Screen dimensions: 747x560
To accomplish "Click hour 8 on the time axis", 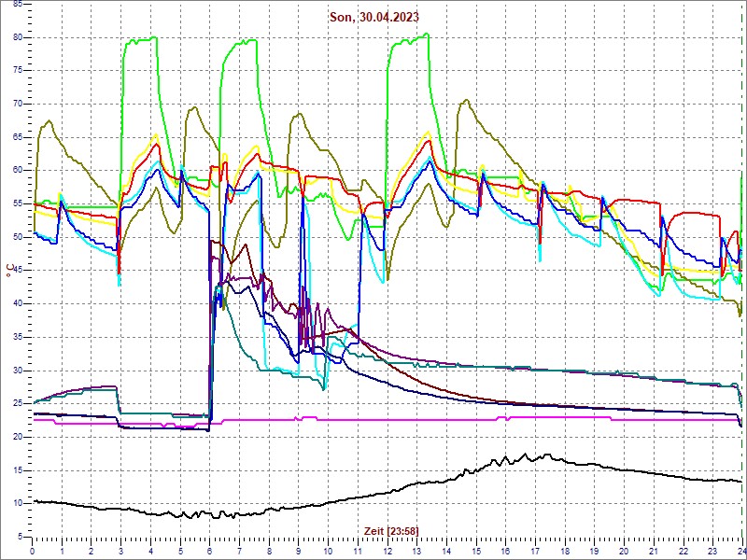I will click(x=269, y=551).
